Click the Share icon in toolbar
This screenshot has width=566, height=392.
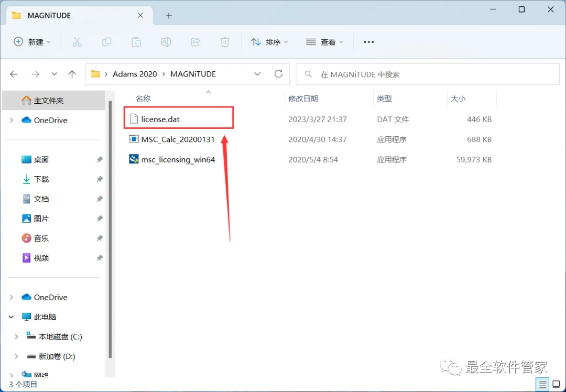click(195, 42)
